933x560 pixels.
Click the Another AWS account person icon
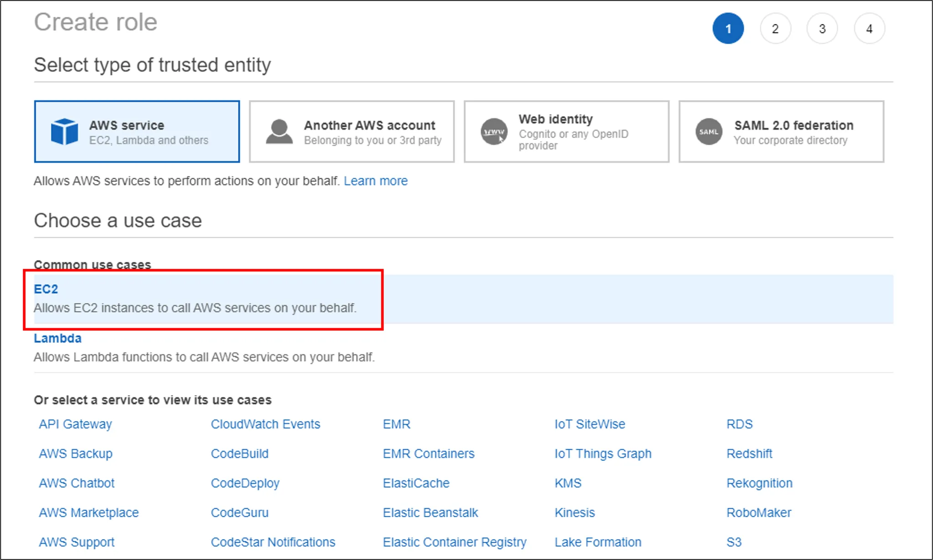tap(279, 132)
